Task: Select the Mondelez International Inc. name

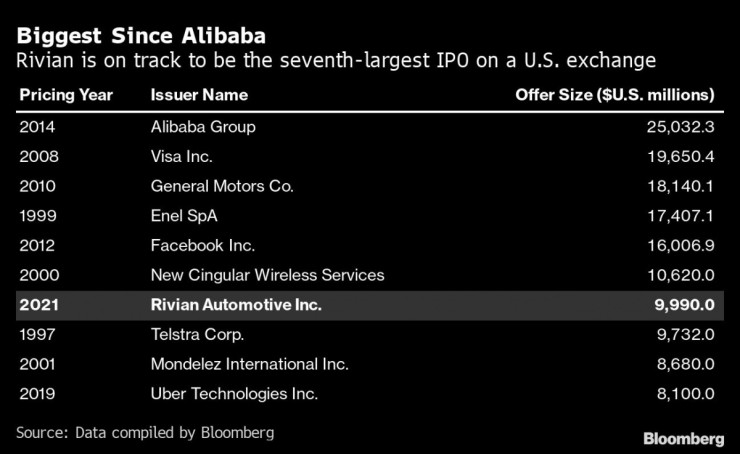Action: 247,364
